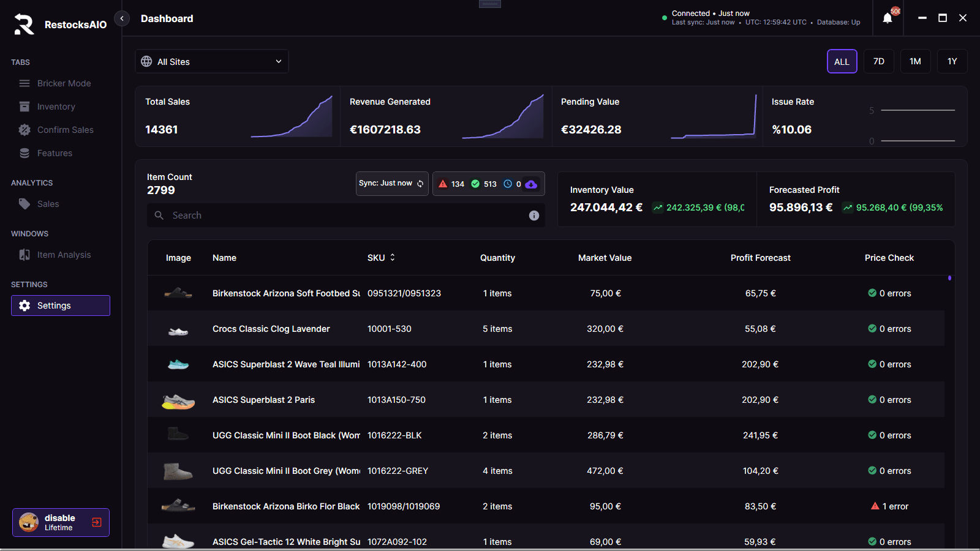Image resolution: width=980 pixels, height=551 pixels.
Task: Open the Total Sales card
Action: pyautogui.click(x=238, y=116)
